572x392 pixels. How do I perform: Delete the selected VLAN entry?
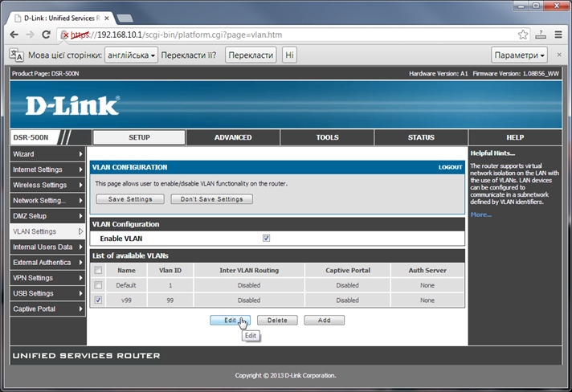point(277,320)
